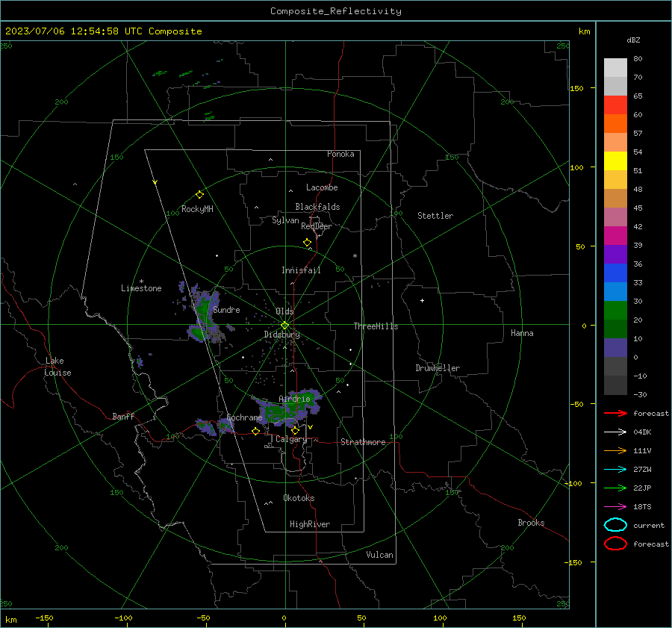Click the asterisk marker above Limestone
Image resolution: width=672 pixels, height=628 pixels.
(141, 282)
